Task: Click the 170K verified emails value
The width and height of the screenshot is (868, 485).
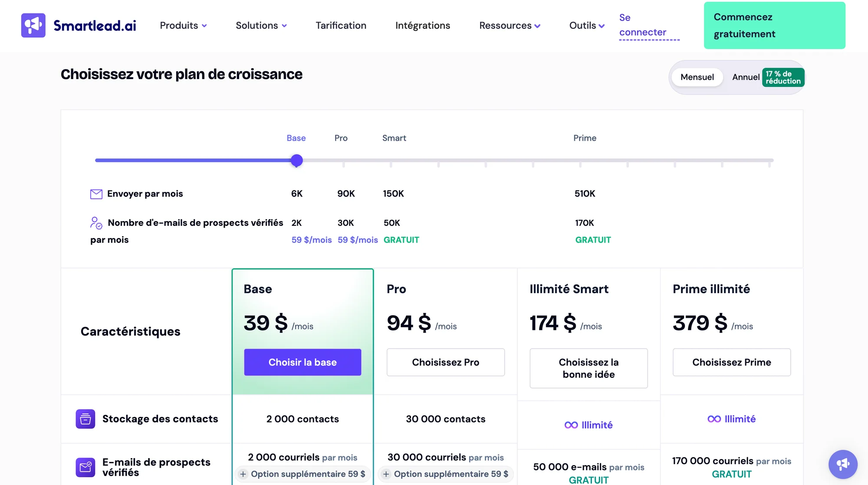Action: tap(584, 223)
